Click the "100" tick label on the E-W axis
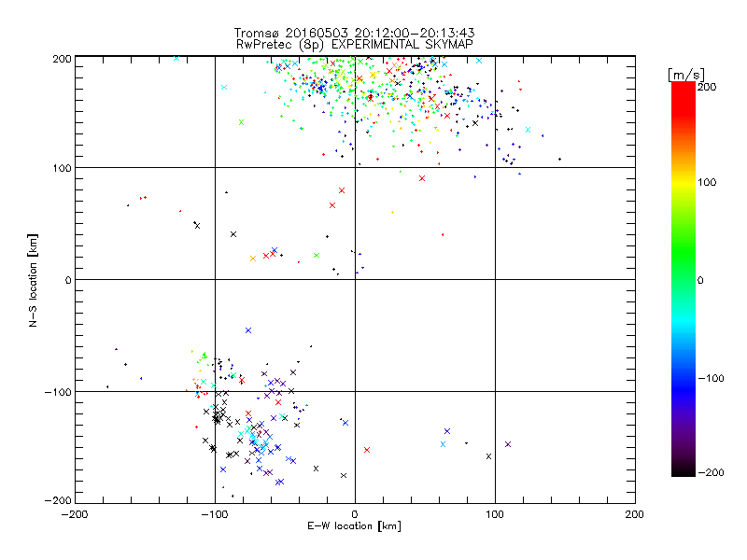 [495, 514]
